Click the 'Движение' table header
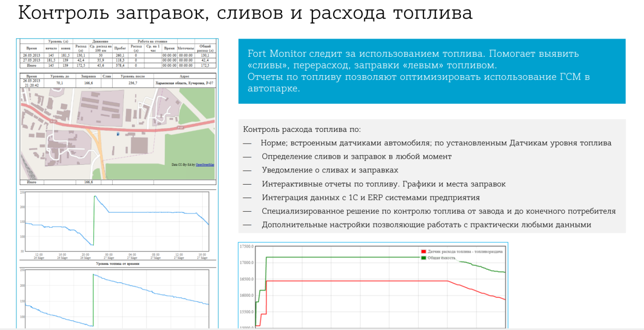644x330 pixels. point(100,41)
